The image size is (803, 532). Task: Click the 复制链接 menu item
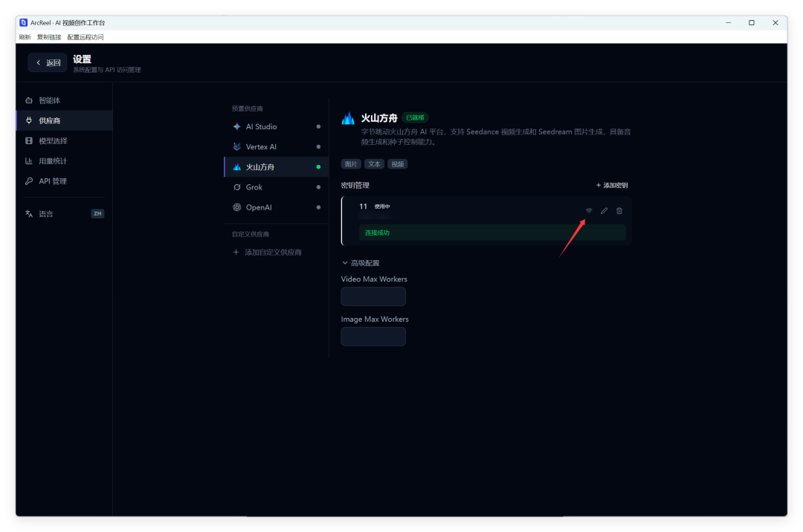[x=48, y=37]
